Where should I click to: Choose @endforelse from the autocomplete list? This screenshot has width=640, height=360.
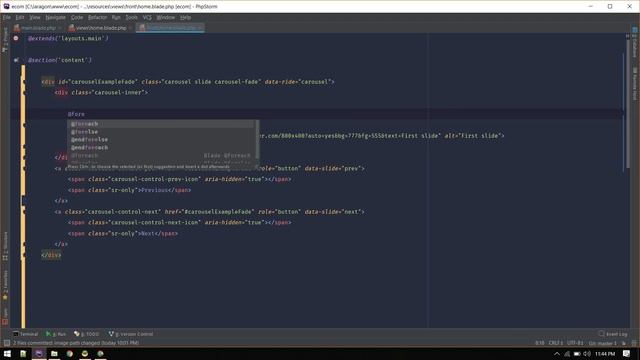[160, 139]
